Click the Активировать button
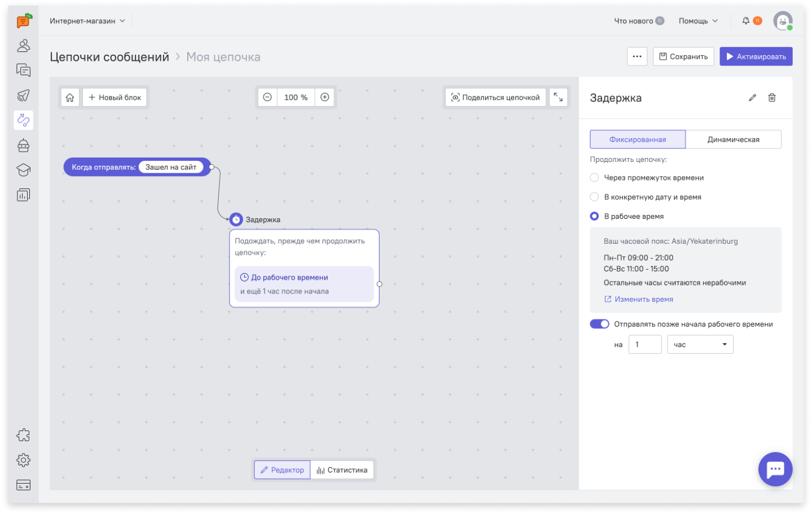 pos(756,56)
